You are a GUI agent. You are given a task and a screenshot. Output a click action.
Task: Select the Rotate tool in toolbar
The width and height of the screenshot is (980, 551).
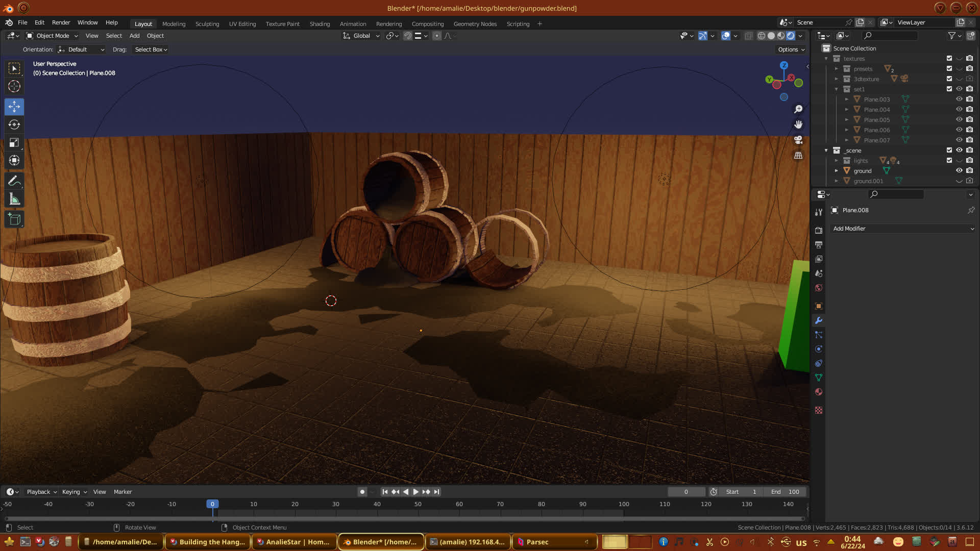[x=14, y=124]
